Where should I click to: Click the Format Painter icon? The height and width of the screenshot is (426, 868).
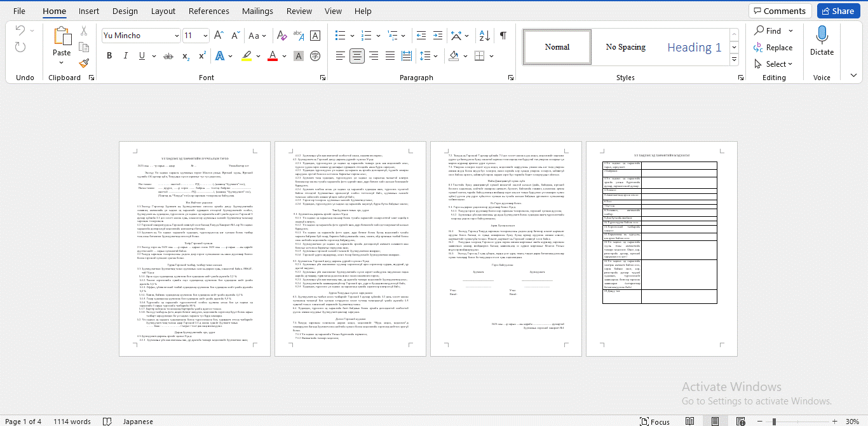point(84,63)
